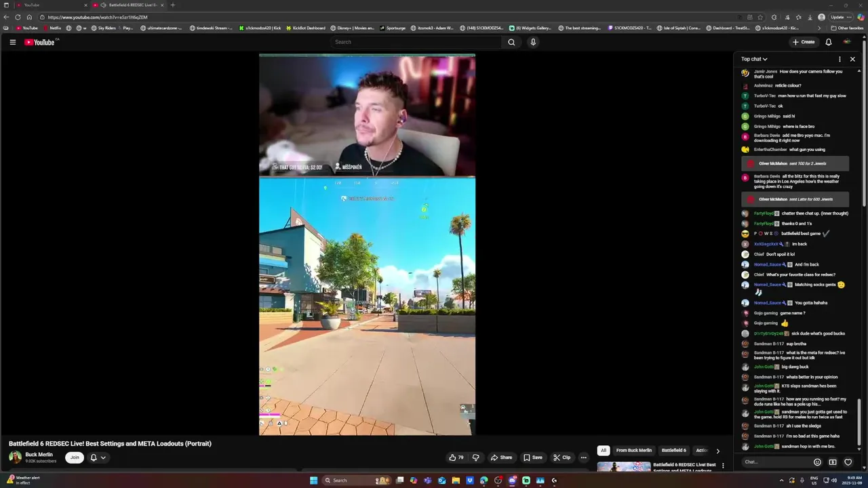Start voice search with the microphone icon
This screenshot has width=868, height=488.
533,42
